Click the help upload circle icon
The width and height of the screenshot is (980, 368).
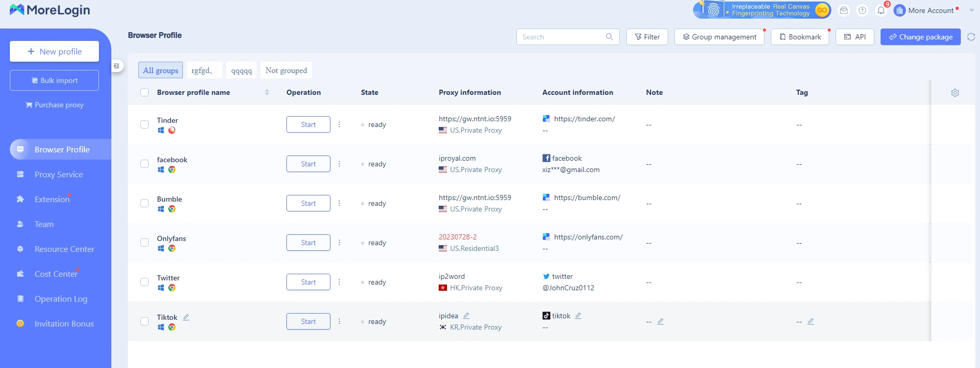(862, 10)
